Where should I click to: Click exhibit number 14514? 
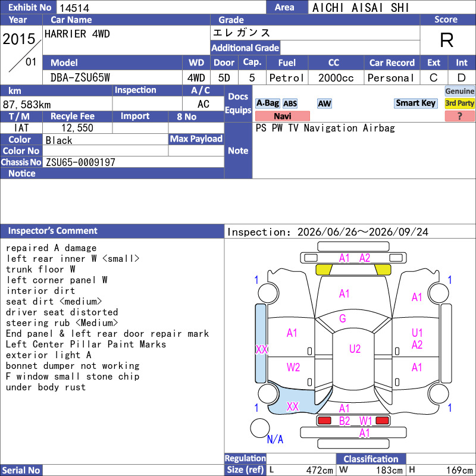(74, 8)
